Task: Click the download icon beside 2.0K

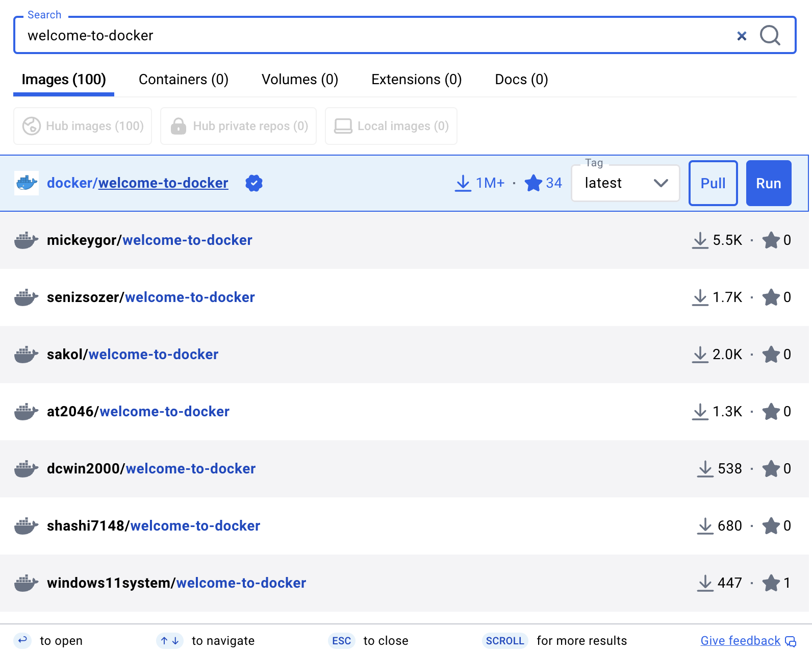Action: click(700, 355)
